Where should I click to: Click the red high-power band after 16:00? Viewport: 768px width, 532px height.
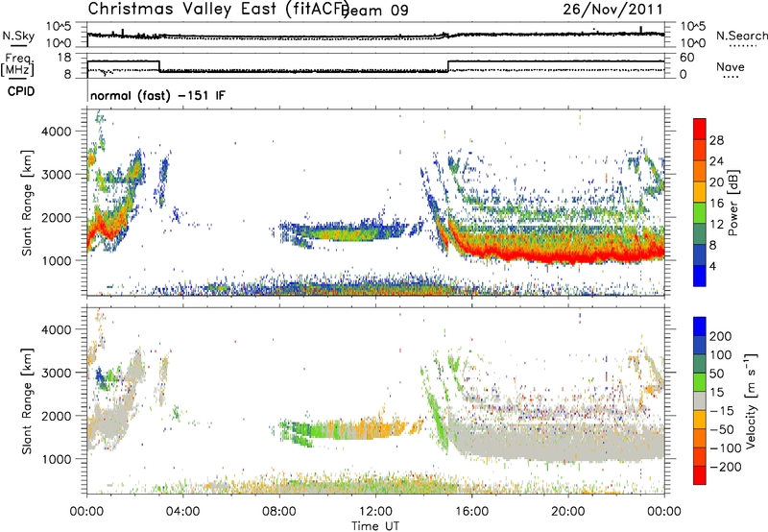(564, 254)
